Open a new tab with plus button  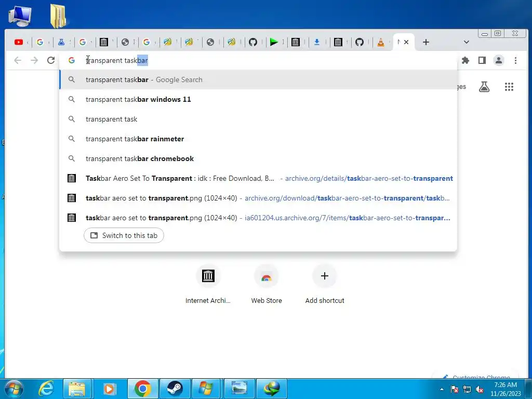click(x=426, y=42)
